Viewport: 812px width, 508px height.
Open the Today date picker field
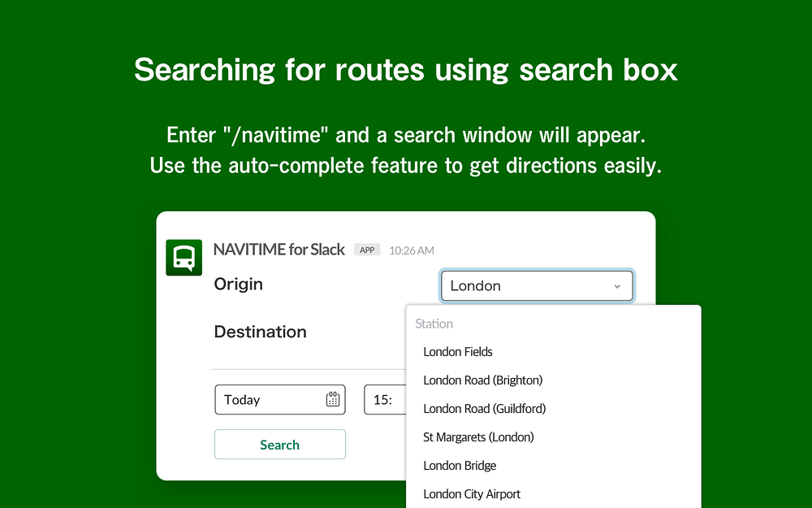coord(280,400)
